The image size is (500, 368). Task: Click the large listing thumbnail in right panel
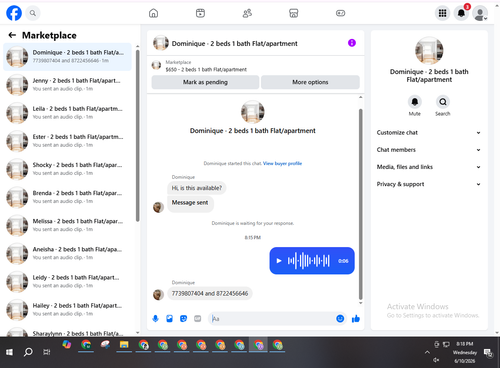coord(429,50)
